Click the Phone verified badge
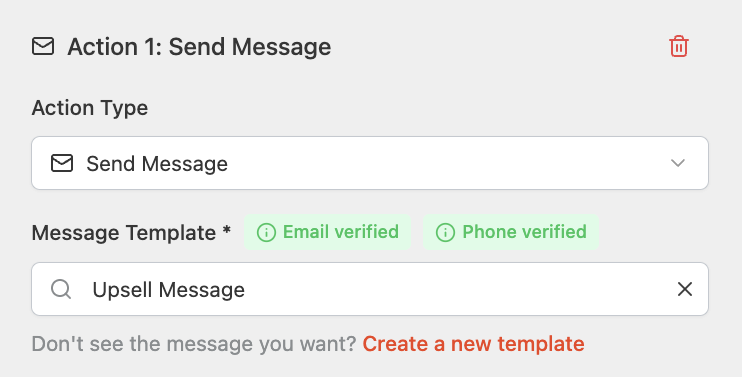This screenshot has width=742, height=377. tap(511, 232)
